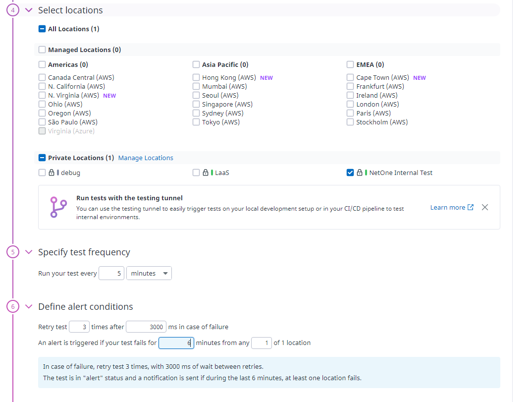Viewport: 532px width, 402px height.
Task: Click the Select locations heading
Action: 70,10
